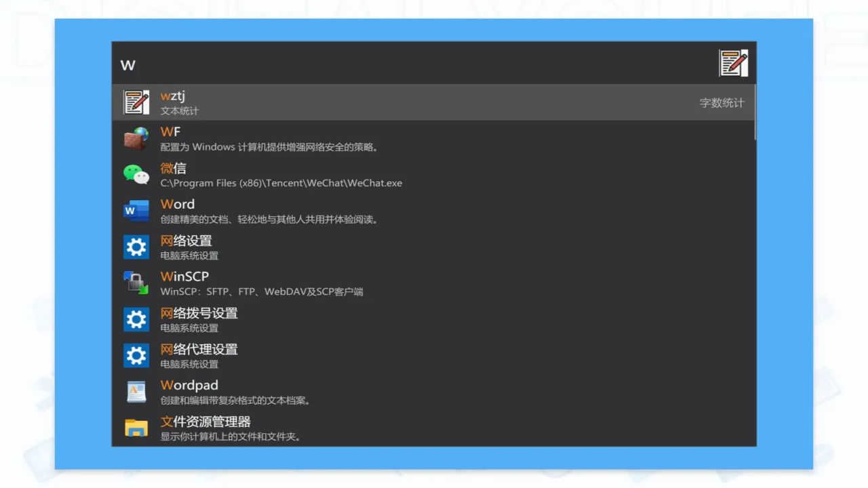
Task: Click the 网络拨号设置 gear icon
Action: tap(136, 319)
